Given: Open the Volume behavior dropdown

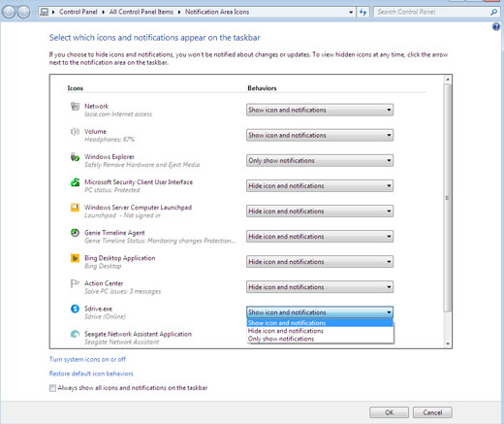Looking at the screenshot, I should click(x=320, y=135).
